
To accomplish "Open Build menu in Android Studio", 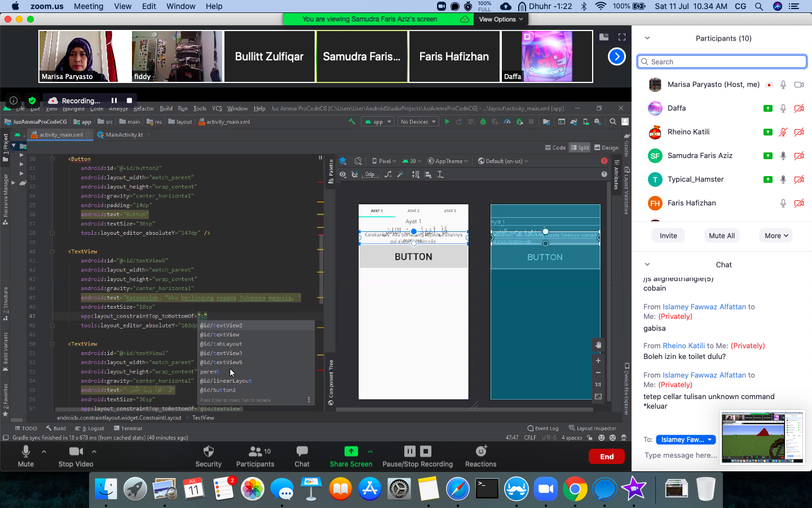I will tap(166, 108).
